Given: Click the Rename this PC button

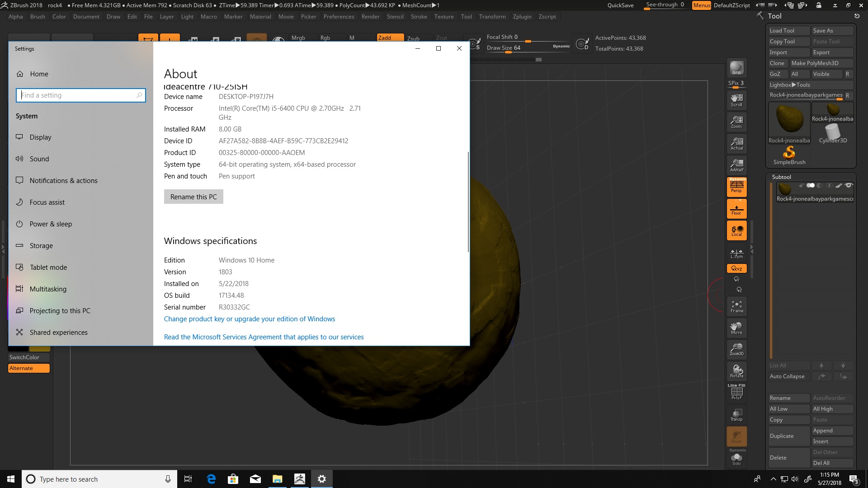Looking at the screenshot, I should tap(193, 197).
